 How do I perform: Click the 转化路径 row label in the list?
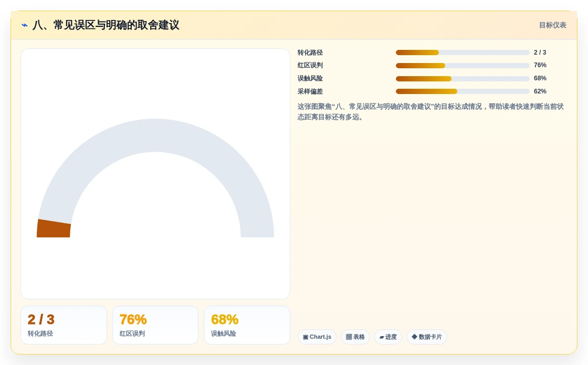coord(310,53)
